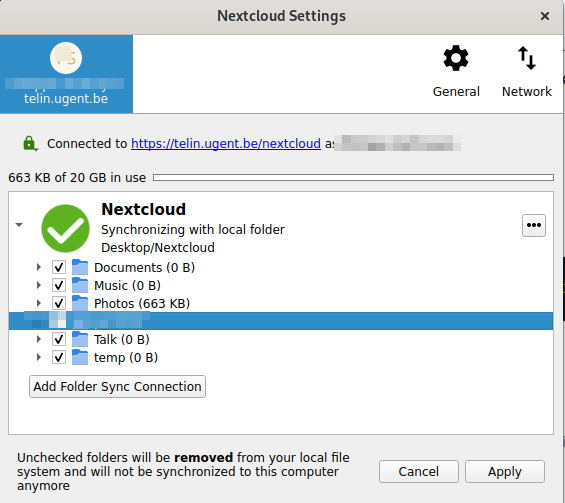Click the green checkmark sync status icon
This screenshot has width=565, height=503.
tap(65, 228)
